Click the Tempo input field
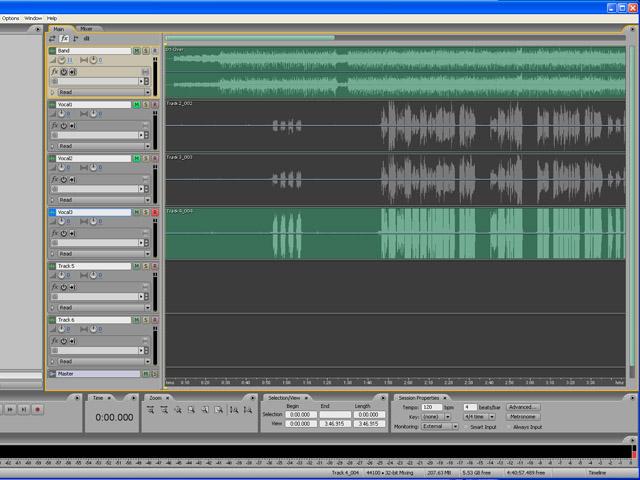The height and width of the screenshot is (480, 640). coord(431,407)
